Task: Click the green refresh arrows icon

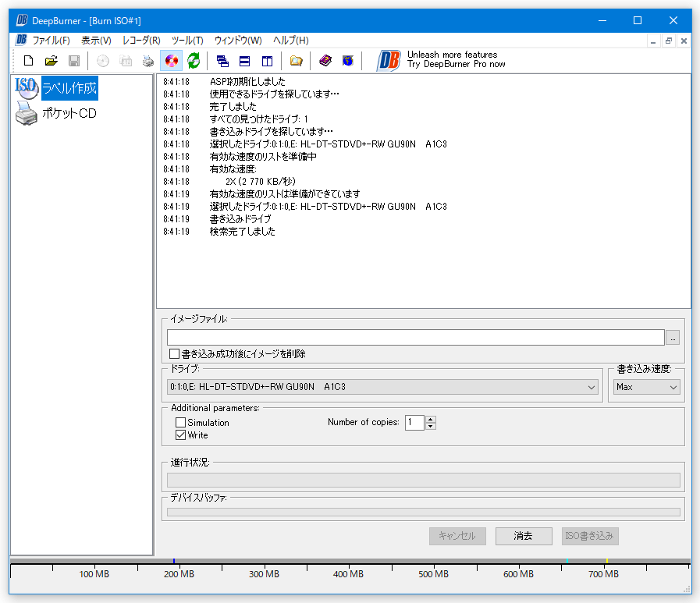Action: pyautogui.click(x=194, y=61)
